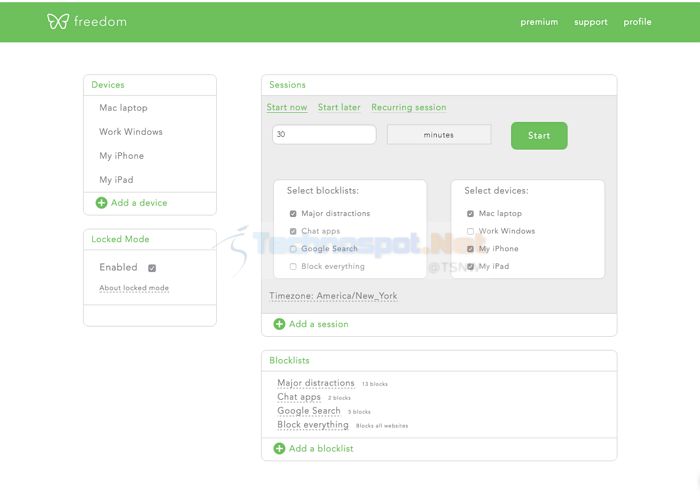700x500 pixels.
Task: Click the Locked Mode panel heading
Action: click(120, 239)
